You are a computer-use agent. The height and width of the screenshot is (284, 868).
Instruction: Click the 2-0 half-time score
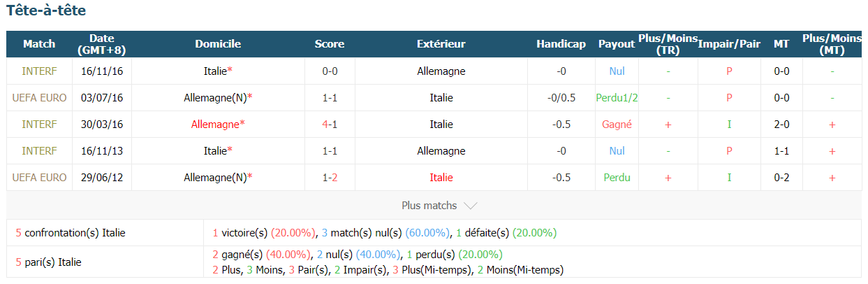[781, 125]
